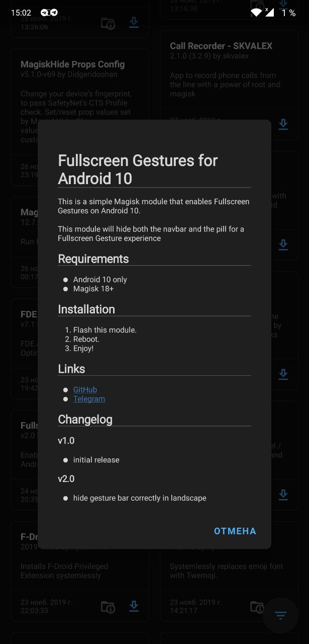Tap the Fullscreen Gestures for Android 10 heading
Image resolution: width=309 pixels, height=644 pixels.
[x=138, y=170]
